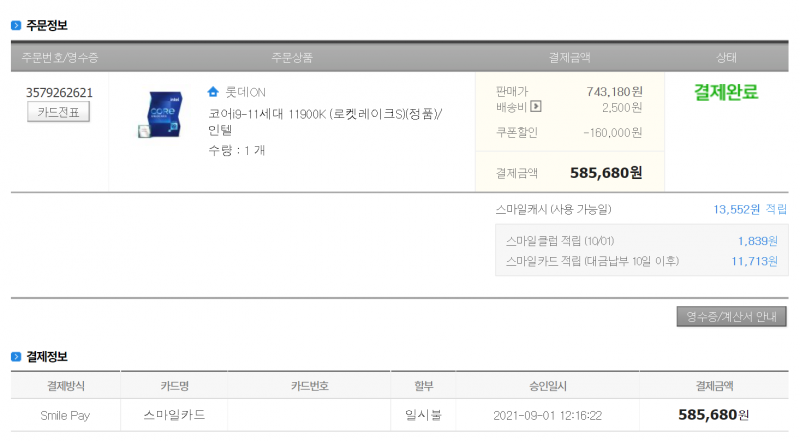The width and height of the screenshot is (800, 441).
Task: Click the 결제완료 status text
Action: click(726, 92)
